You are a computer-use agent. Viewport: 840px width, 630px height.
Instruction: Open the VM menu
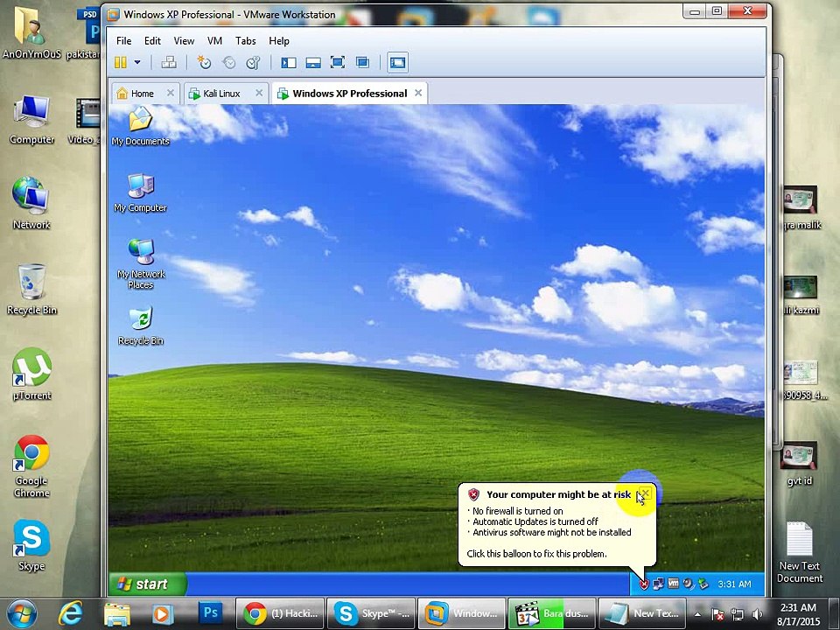coord(214,41)
